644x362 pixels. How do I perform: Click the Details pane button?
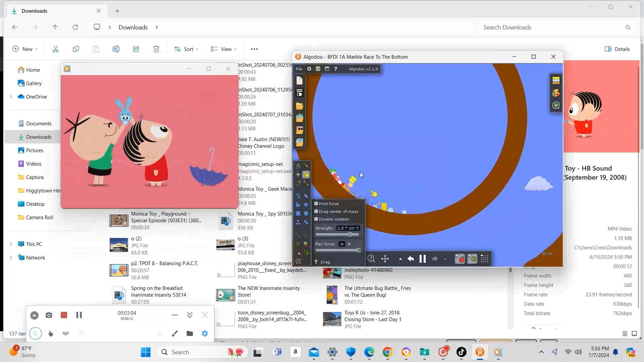point(617,49)
